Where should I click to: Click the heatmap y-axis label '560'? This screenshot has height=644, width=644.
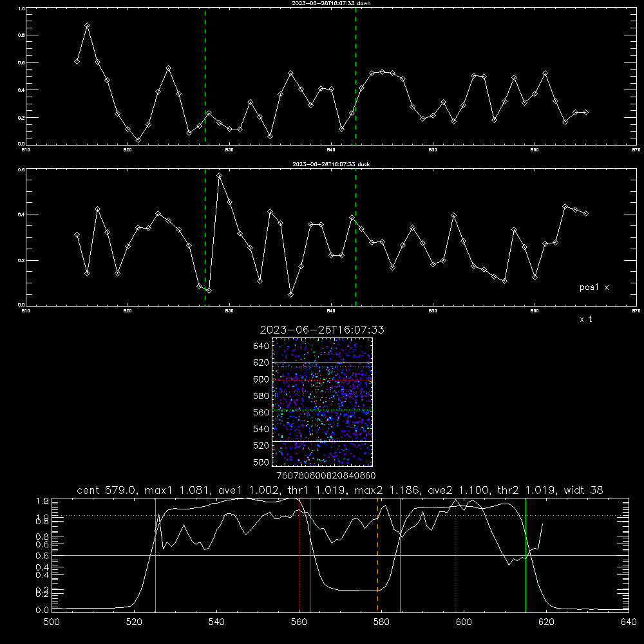tap(261, 412)
